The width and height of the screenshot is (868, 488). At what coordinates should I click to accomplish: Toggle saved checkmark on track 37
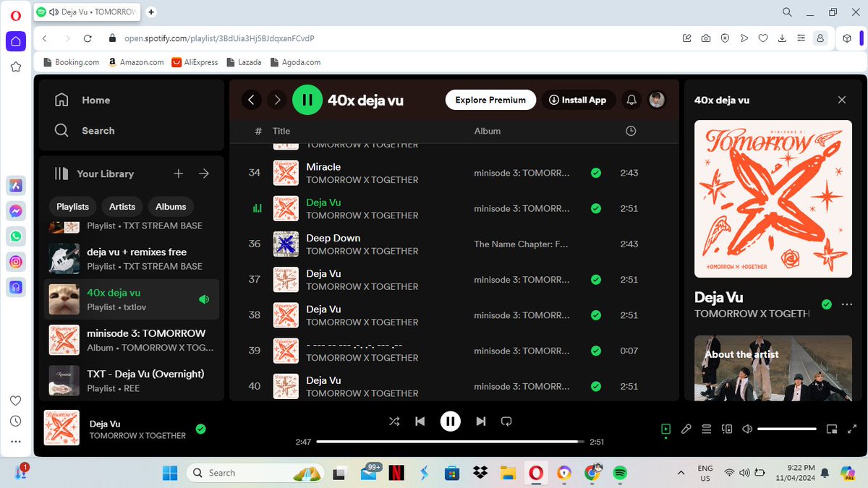click(595, 279)
